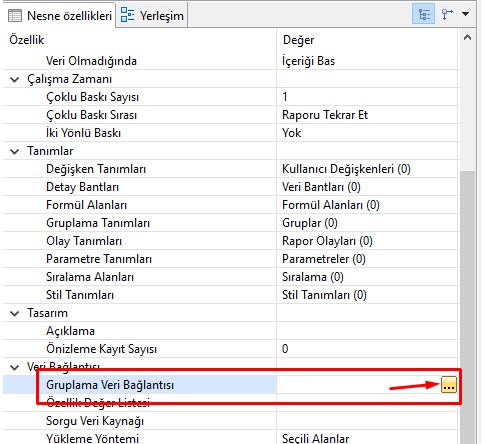Switch to the Yerleşim tab
The width and height of the screenshot is (482, 444).
pyautogui.click(x=152, y=15)
